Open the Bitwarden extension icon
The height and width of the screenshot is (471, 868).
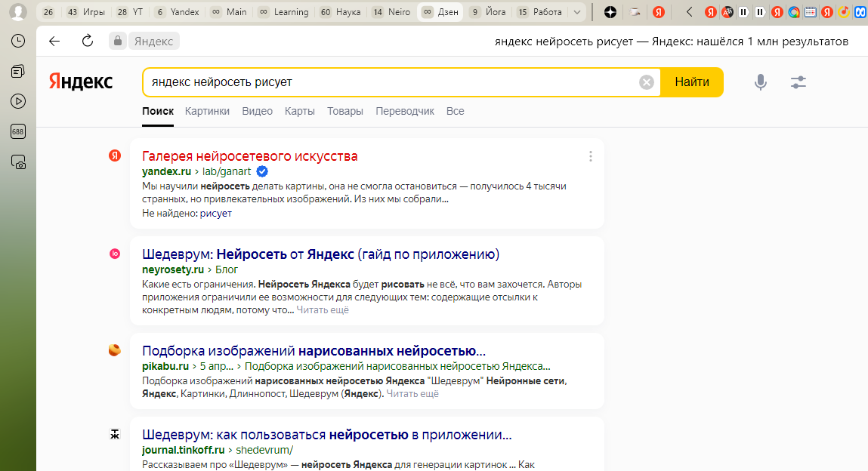(861, 11)
